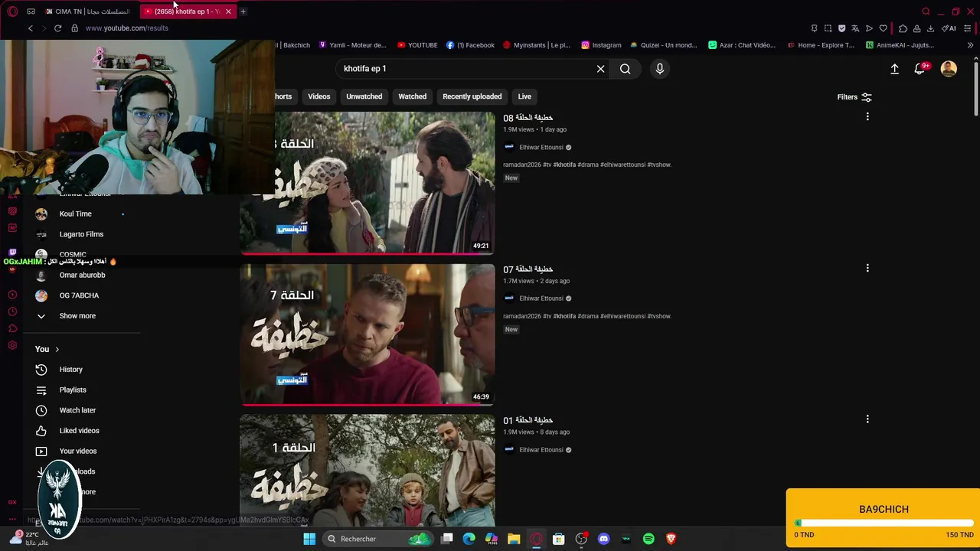Select the Recently uploaded filter chip

[472, 96]
